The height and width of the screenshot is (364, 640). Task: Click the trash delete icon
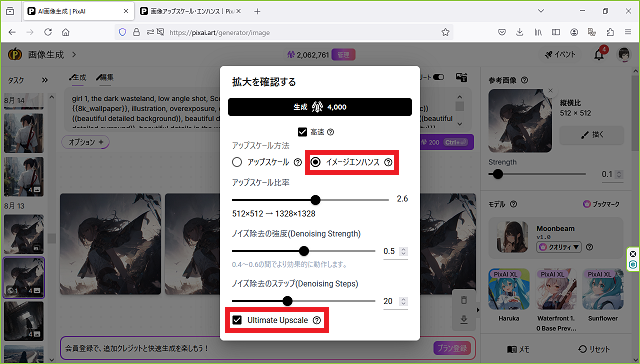(x=464, y=300)
